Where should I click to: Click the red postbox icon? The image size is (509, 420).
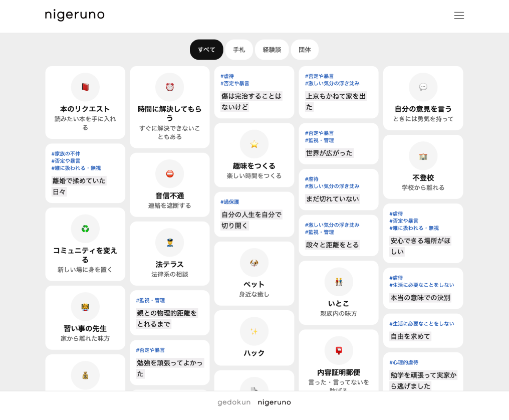click(x=339, y=350)
